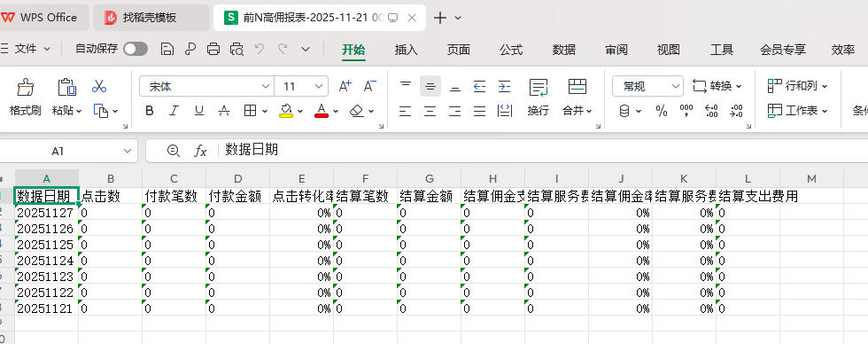Image resolution: width=868 pixels, height=344 pixels.
Task: Click the Increase Indent icon
Action: coord(504,86)
